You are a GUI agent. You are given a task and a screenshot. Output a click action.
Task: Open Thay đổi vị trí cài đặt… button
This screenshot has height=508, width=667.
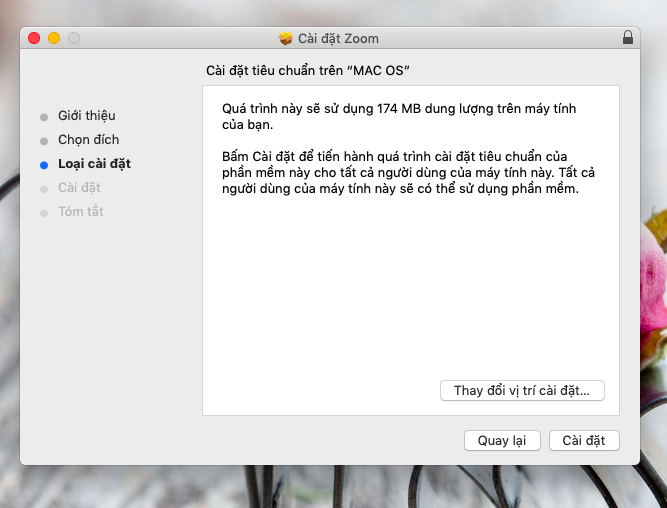522,391
